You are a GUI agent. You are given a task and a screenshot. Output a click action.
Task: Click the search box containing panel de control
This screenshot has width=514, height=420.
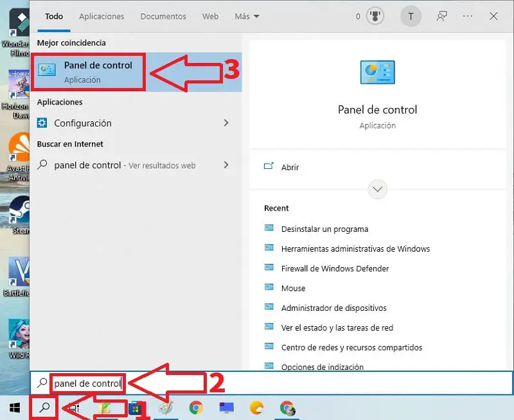[x=271, y=383]
